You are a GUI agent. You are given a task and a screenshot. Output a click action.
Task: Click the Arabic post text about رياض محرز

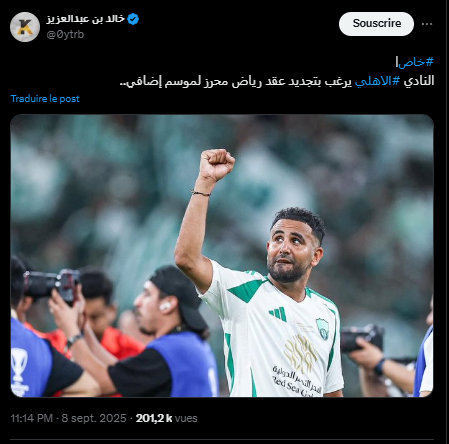coord(277,81)
